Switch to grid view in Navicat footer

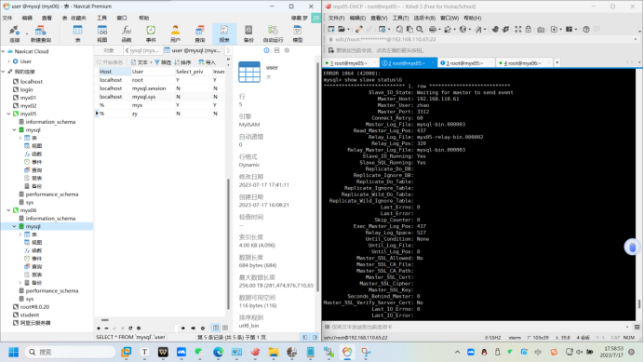click(x=216, y=328)
